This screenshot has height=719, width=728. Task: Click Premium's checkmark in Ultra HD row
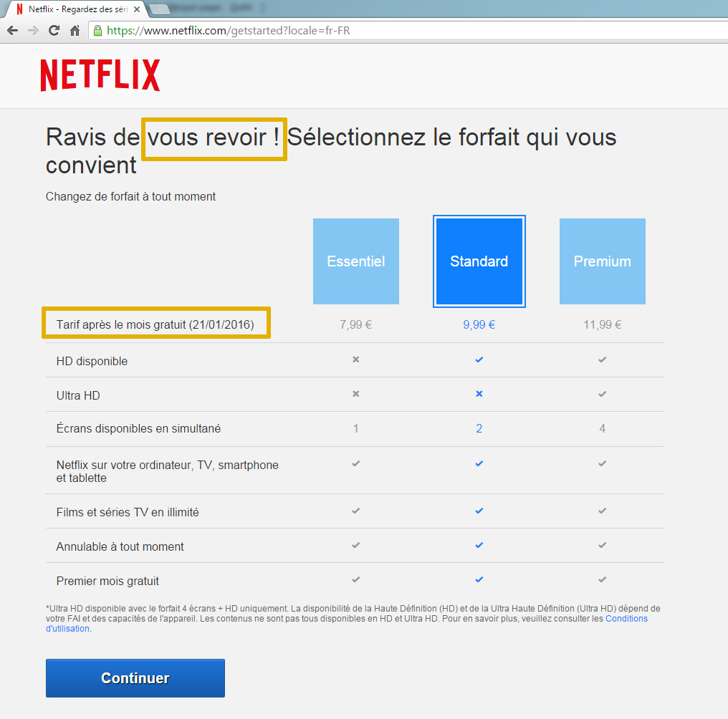pos(602,394)
